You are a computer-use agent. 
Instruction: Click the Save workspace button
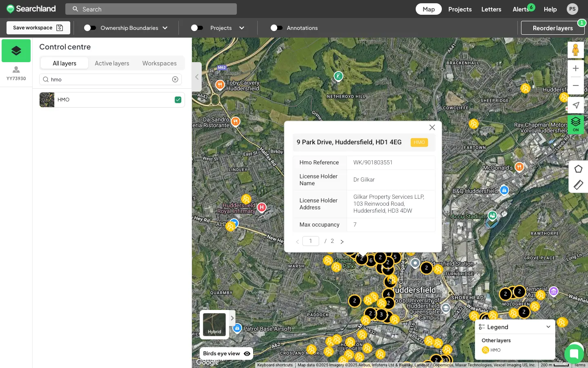point(38,28)
